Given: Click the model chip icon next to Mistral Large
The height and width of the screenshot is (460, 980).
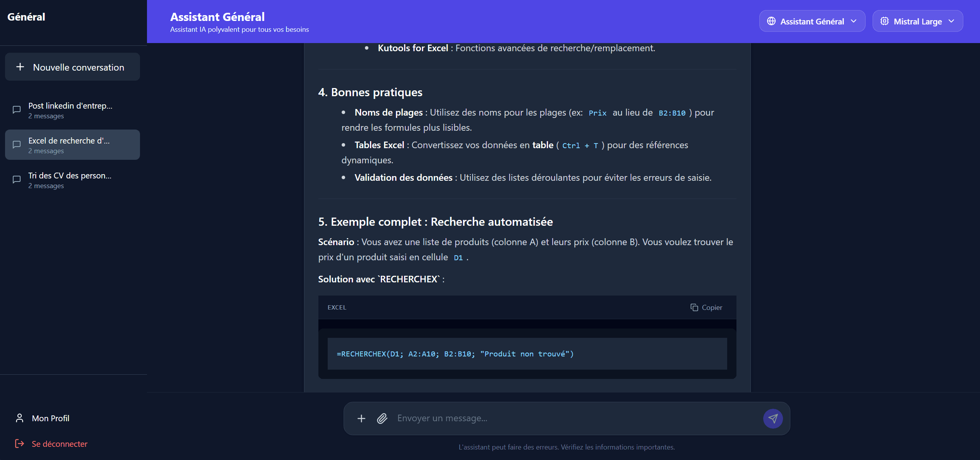Looking at the screenshot, I should (885, 21).
